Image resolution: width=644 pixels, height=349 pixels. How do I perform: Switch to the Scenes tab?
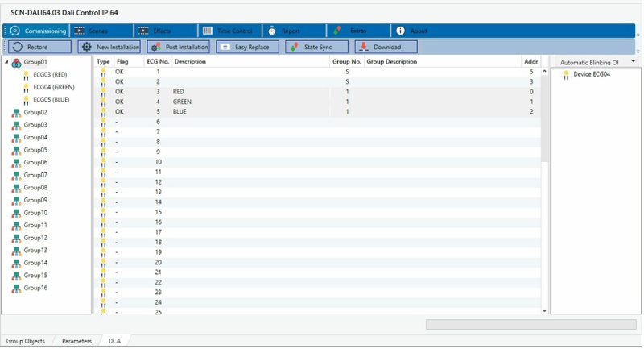click(101, 31)
